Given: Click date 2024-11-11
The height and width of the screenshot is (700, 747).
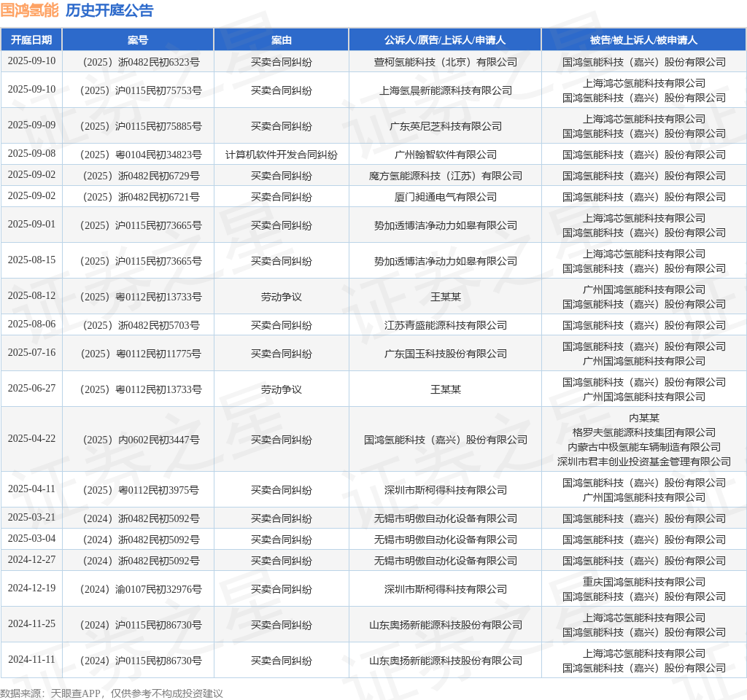Looking at the screenshot, I should point(31,659).
